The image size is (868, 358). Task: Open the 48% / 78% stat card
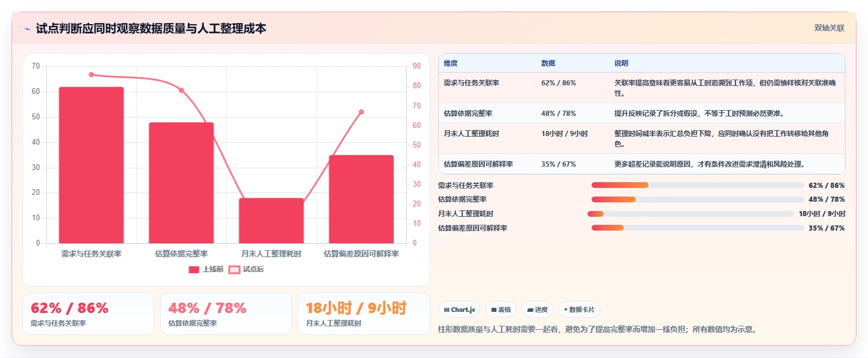pos(226,314)
